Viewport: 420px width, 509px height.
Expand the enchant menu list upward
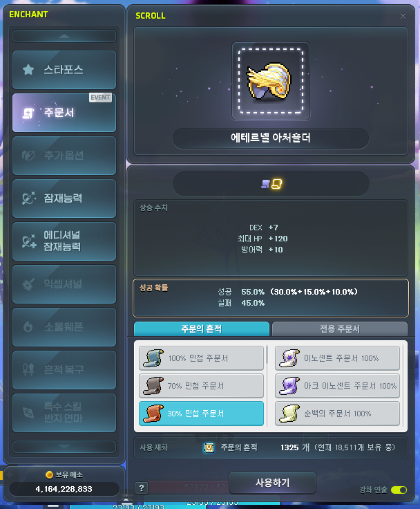[x=64, y=36]
